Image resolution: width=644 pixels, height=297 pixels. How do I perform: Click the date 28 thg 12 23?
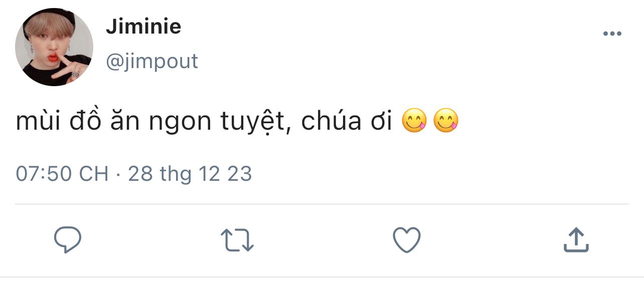190,174
